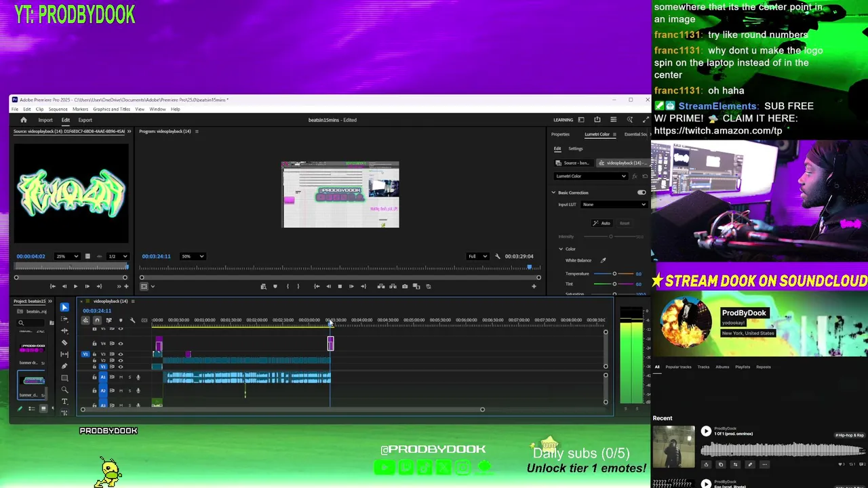Collapse the Color section chevron

point(561,249)
